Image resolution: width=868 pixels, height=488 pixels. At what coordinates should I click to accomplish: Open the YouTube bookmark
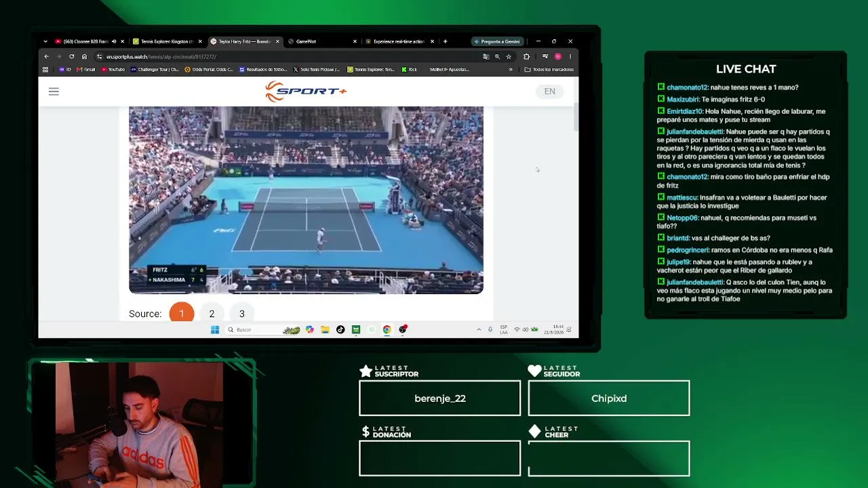(x=113, y=69)
